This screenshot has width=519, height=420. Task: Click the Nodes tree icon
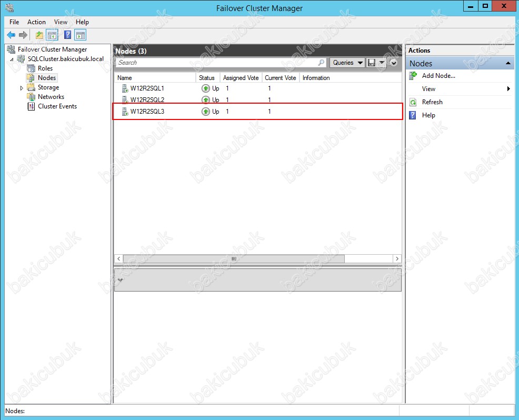click(x=31, y=78)
